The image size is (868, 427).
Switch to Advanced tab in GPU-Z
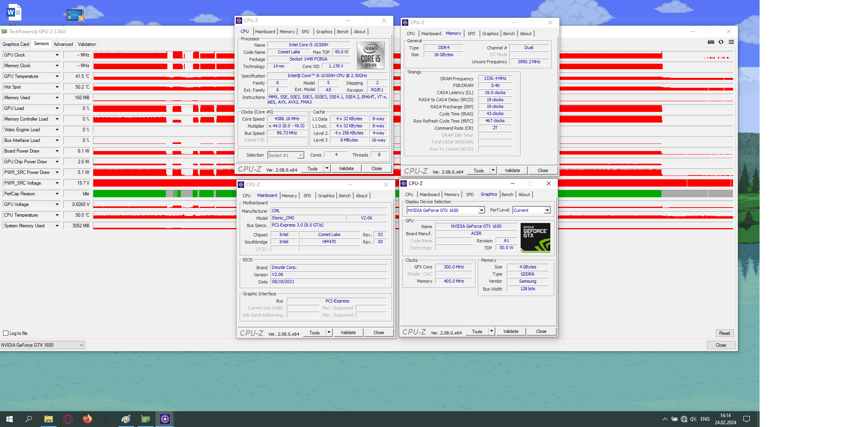point(63,44)
